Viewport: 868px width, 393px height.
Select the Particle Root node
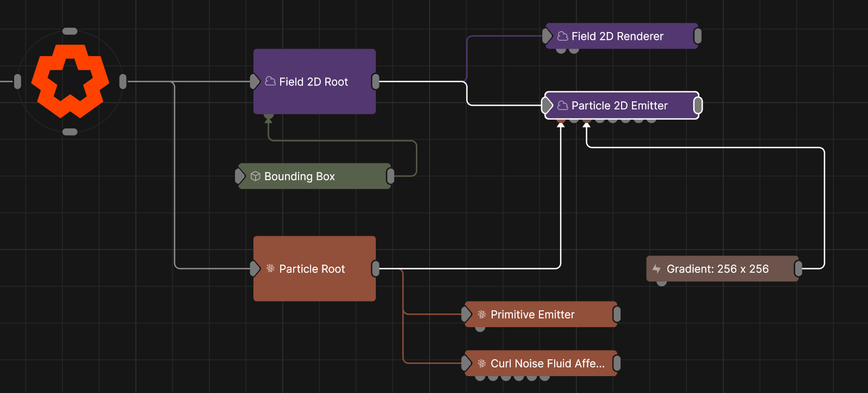[x=314, y=268]
